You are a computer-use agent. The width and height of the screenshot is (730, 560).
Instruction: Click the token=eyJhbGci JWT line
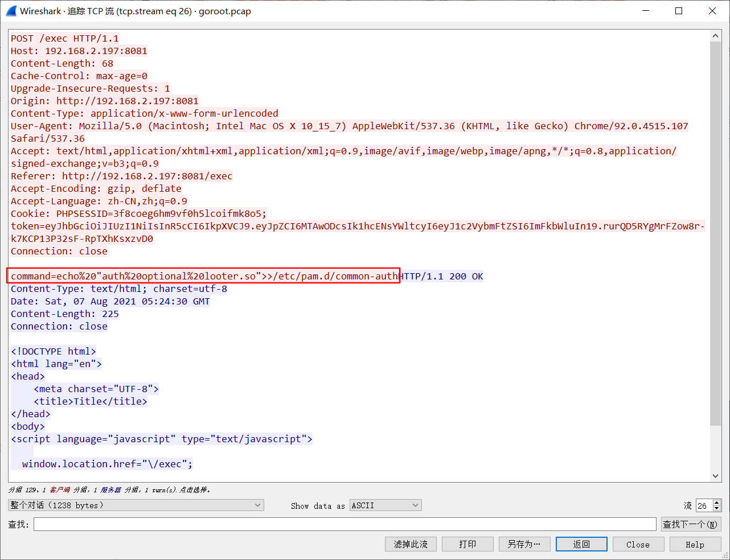(358, 226)
